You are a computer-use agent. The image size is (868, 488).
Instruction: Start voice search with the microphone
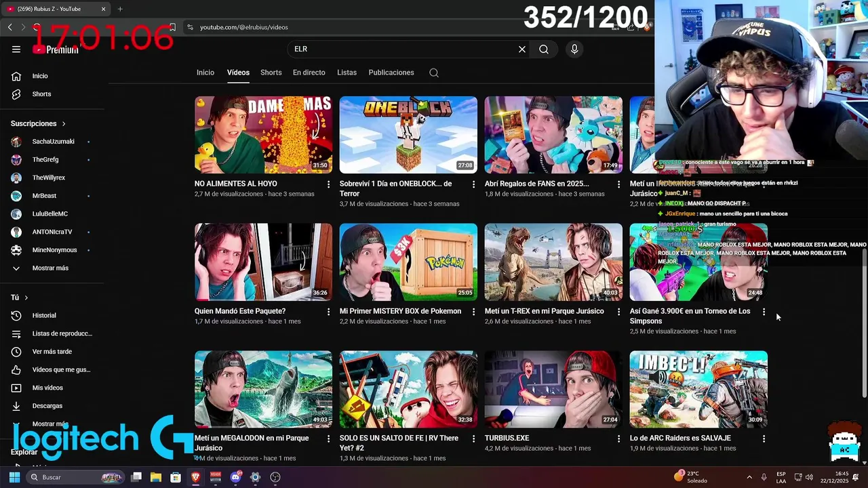pos(574,49)
